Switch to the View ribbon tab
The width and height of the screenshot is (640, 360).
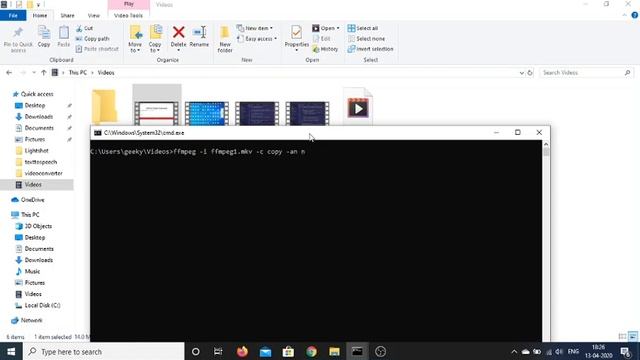pyautogui.click(x=93, y=16)
